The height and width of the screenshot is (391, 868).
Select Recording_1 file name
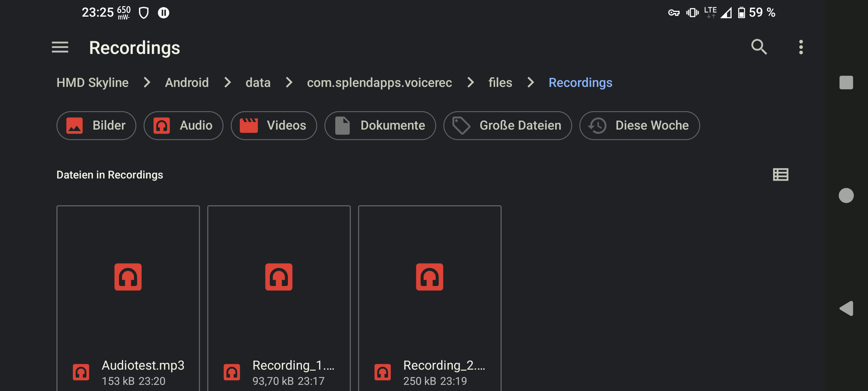[293, 365]
